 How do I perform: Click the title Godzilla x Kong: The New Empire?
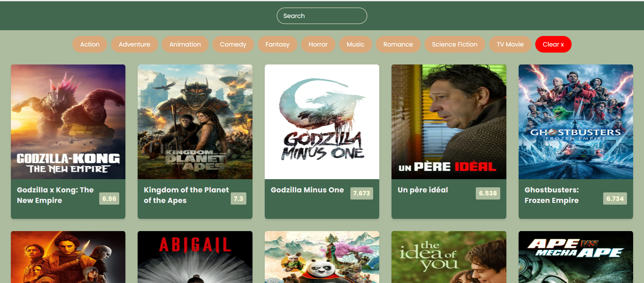coord(55,195)
